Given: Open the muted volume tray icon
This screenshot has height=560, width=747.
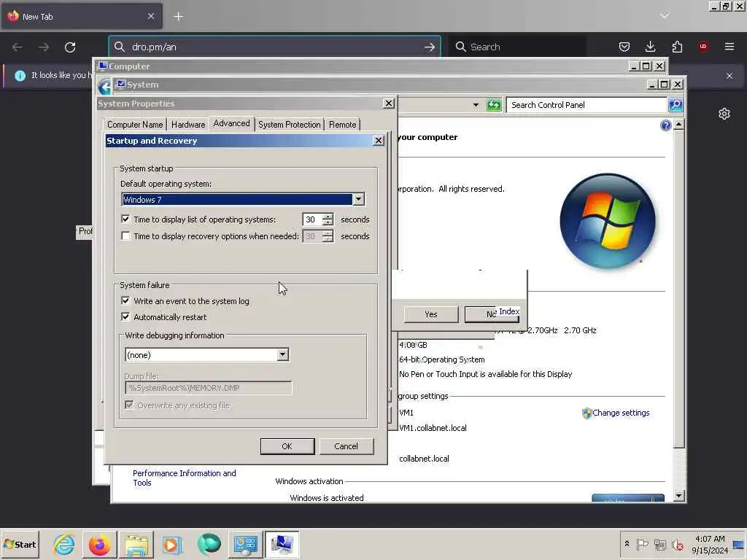Looking at the screenshot, I should pos(677,544).
